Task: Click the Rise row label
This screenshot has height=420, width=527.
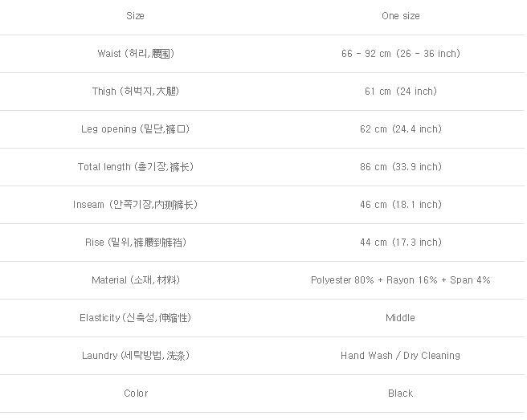Action: pos(135,243)
